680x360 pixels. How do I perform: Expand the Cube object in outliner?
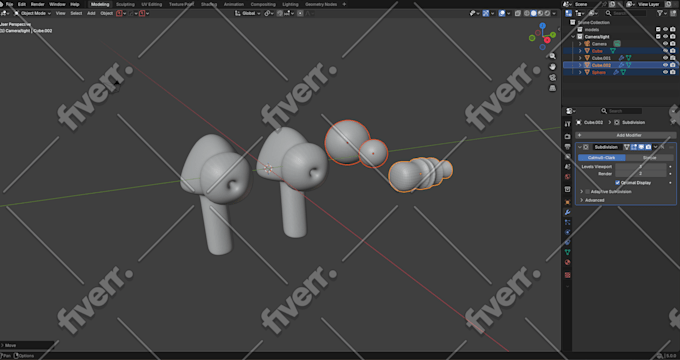tap(580, 51)
